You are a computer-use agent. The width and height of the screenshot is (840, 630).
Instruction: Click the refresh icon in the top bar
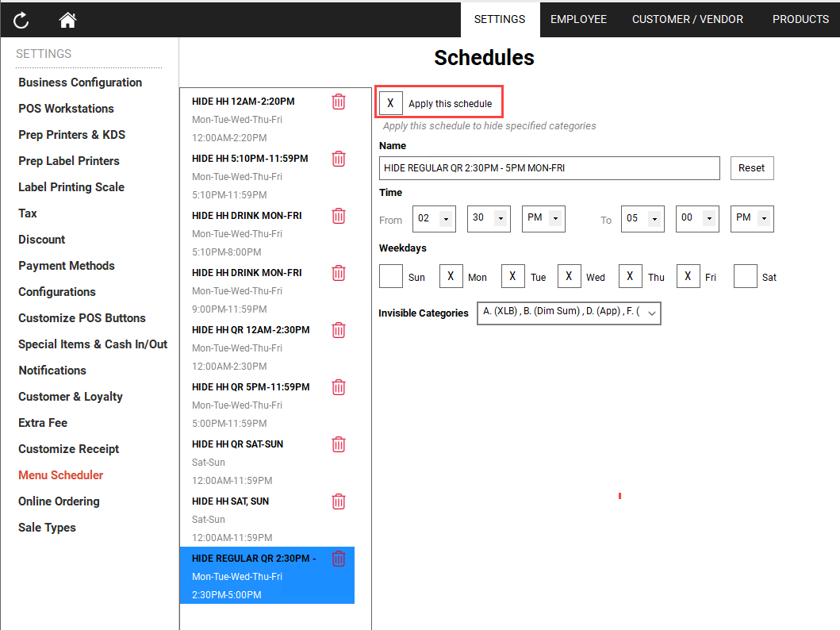point(21,20)
